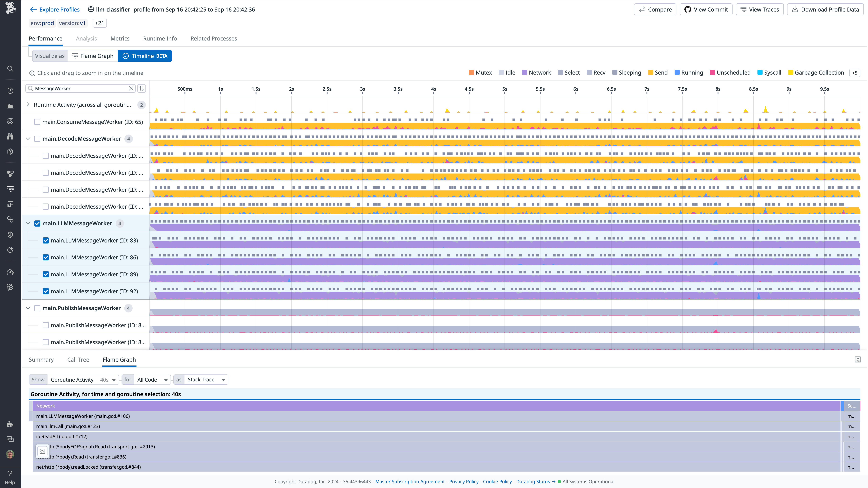Check the main.PublishMessageWorker group checkbox
Screen dimensions: 868x488
coord(37,308)
